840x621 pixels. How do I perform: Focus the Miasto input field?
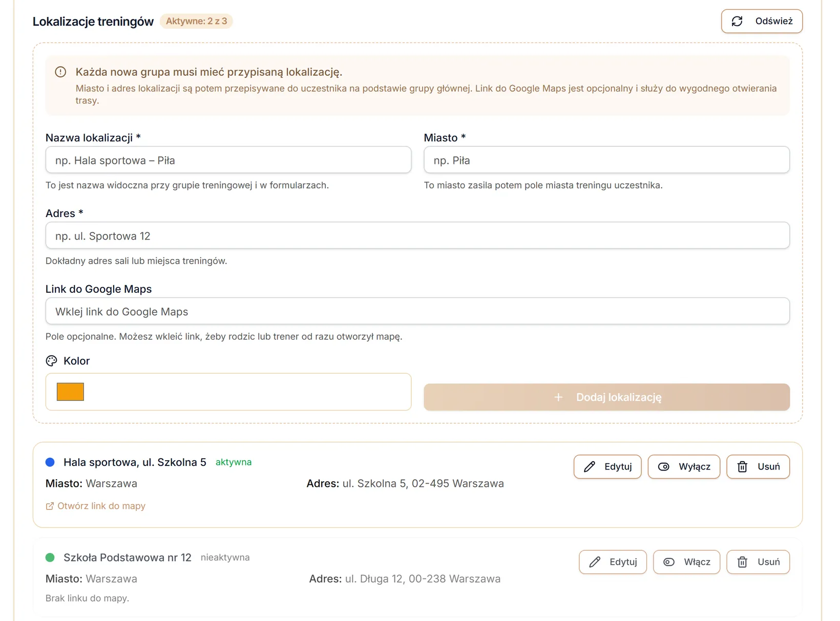click(x=606, y=160)
